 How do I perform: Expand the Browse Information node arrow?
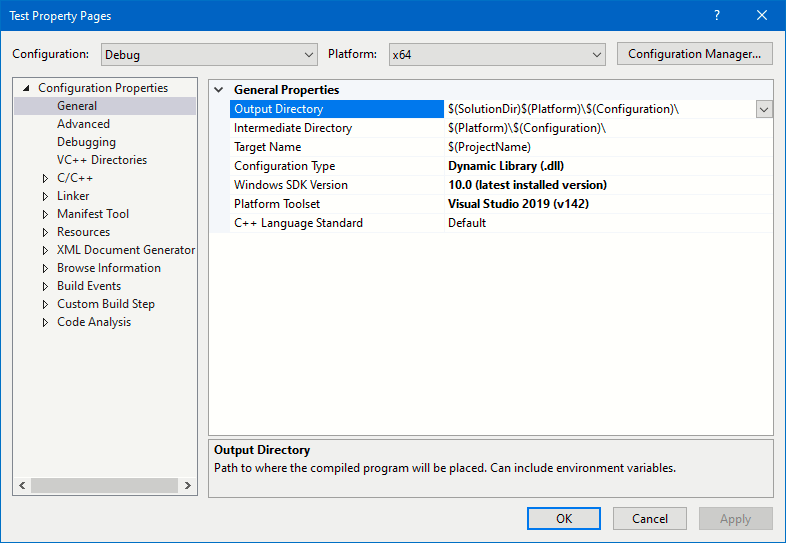click(45, 268)
